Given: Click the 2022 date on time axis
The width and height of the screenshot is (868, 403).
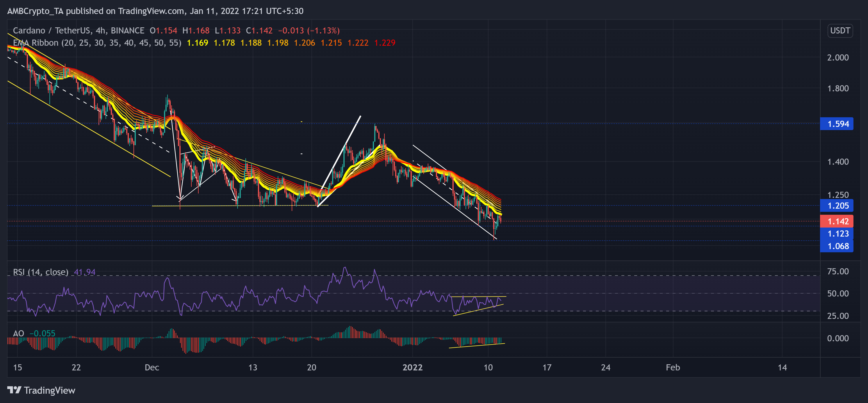Looking at the screenshot, I should pos(412,367).
